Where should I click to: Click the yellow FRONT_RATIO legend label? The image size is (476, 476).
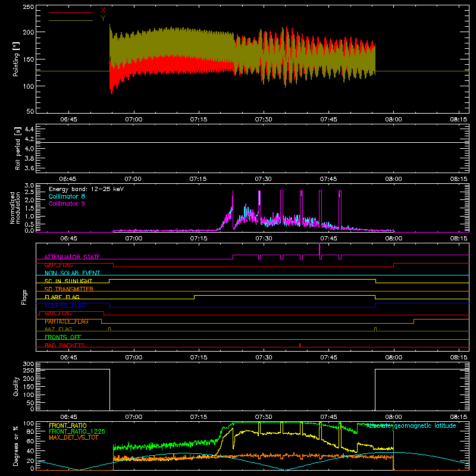(x=68, y=425)
